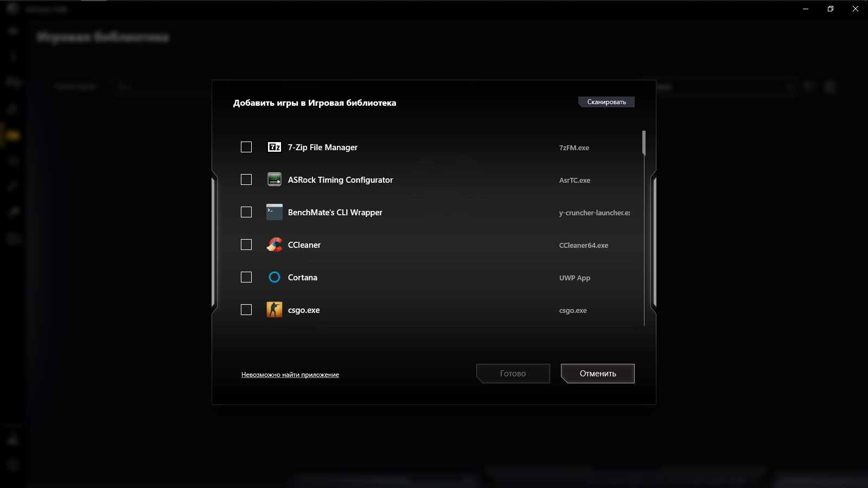Click the 7-Zip File Manager icon
The image size is (868, 488).
tap(274, 147)
